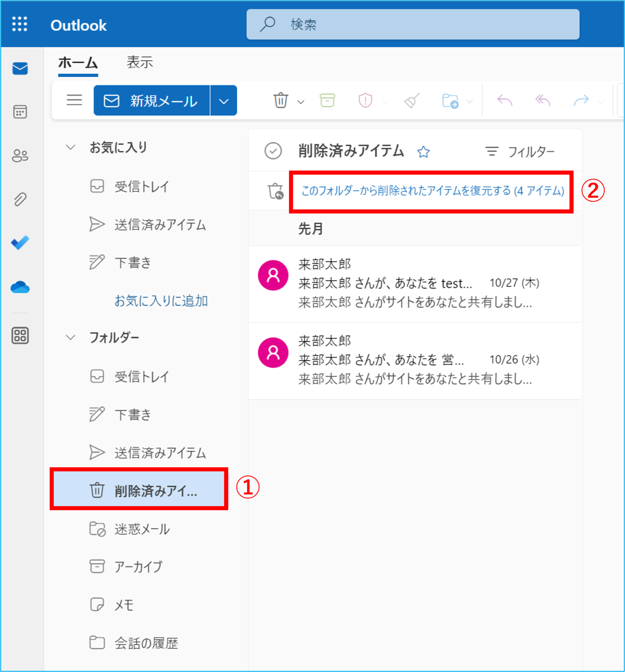Viewport: 625px width, 672px height.
Task: Star the 削除済みアイテム folder as favorite
Action: pyautogui.click(x=423, y=152)
